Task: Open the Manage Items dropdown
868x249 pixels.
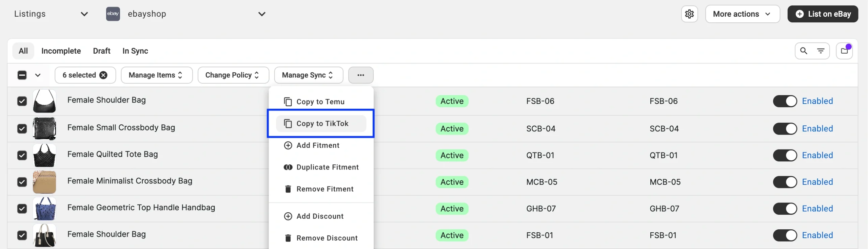Action: (x=156, y=75)
